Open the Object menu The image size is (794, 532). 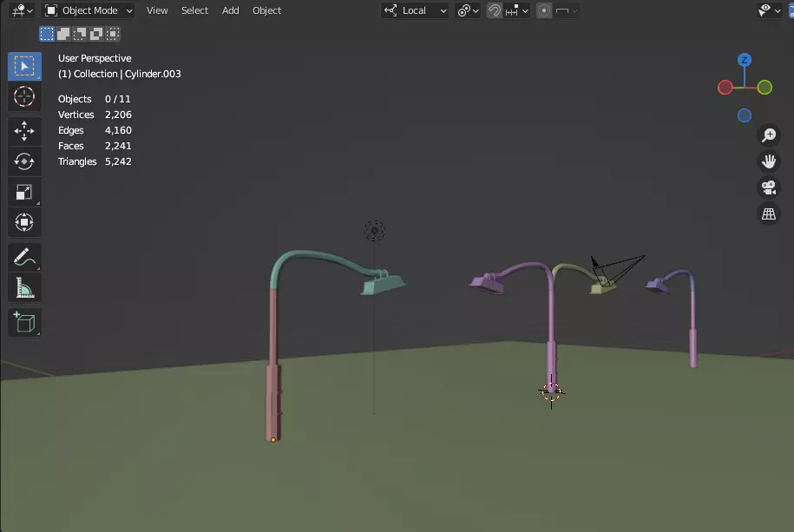[266, 10]
